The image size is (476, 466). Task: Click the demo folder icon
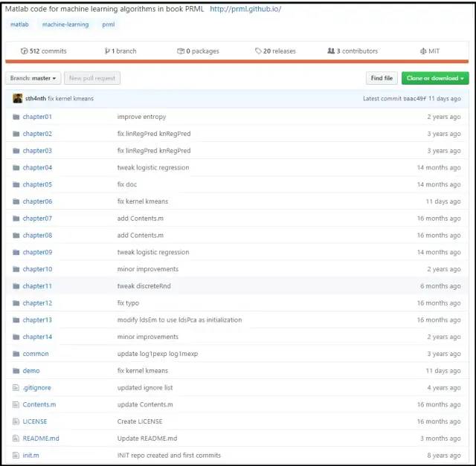[16, 371]
